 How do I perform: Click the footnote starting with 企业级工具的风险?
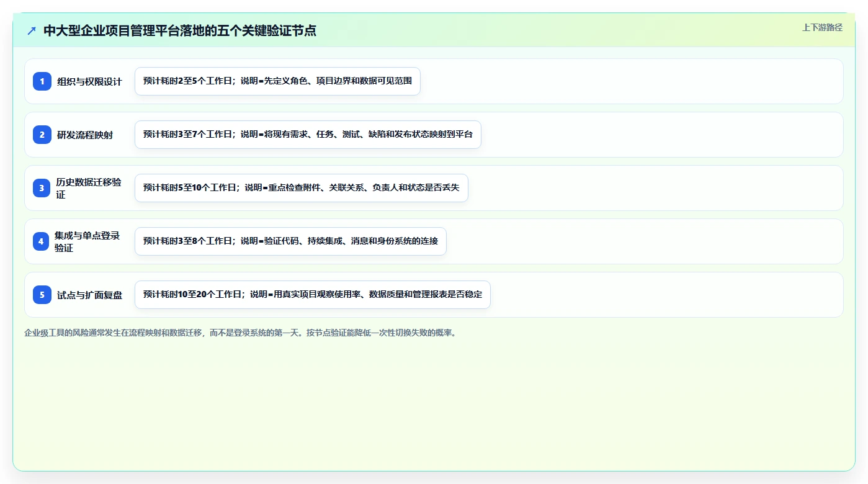pos(241,333)
